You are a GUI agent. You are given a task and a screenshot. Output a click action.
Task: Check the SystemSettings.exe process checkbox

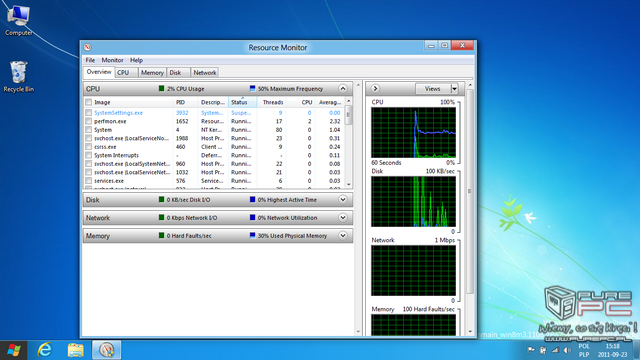pos(89,113)
